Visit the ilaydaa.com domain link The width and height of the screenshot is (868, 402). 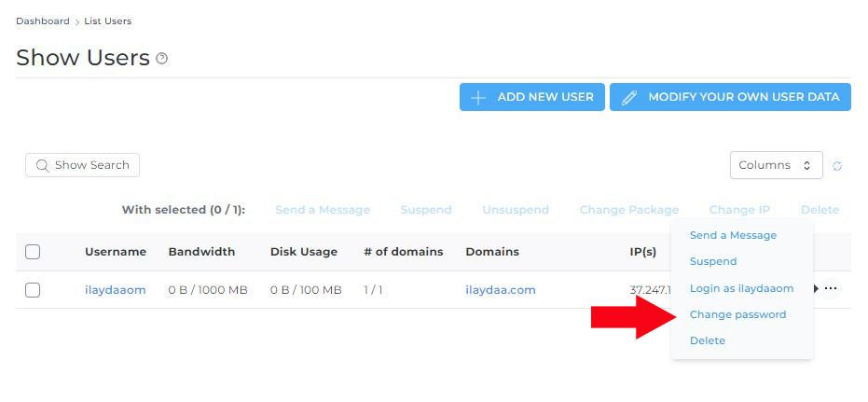point(501,290)
